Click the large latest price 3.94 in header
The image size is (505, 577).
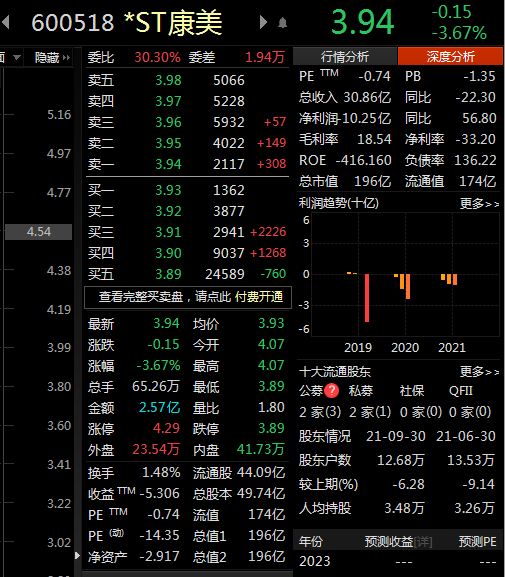tap(363, 22)
